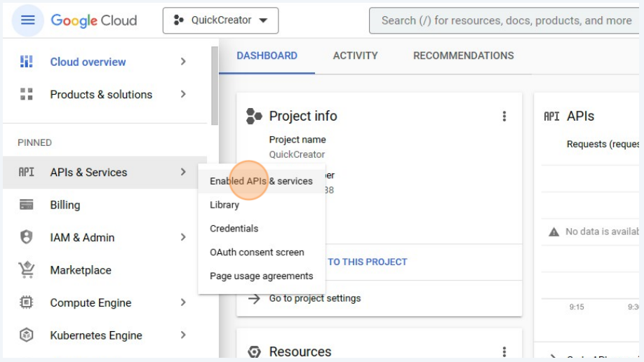Click the Project info card title
The image size is (644, 362).
[303, 116]
